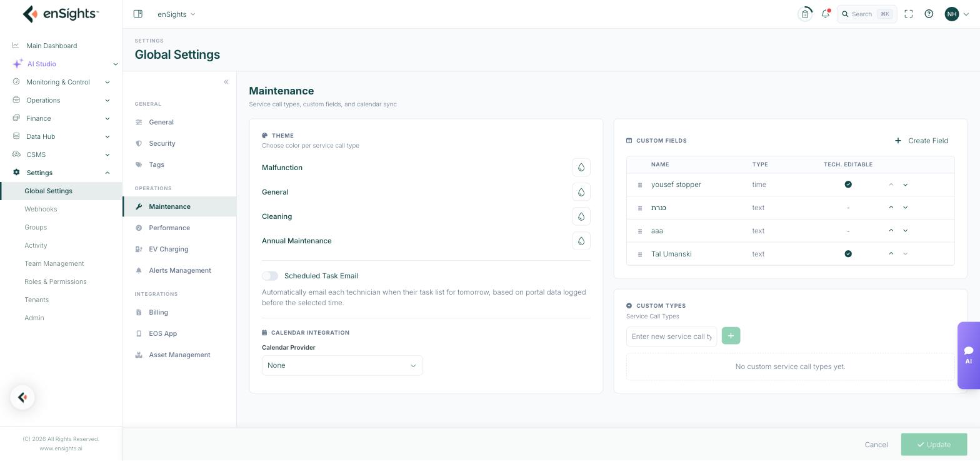Move the כנרת field up
This screenshot has width=980, height=461.
point(891,208)
